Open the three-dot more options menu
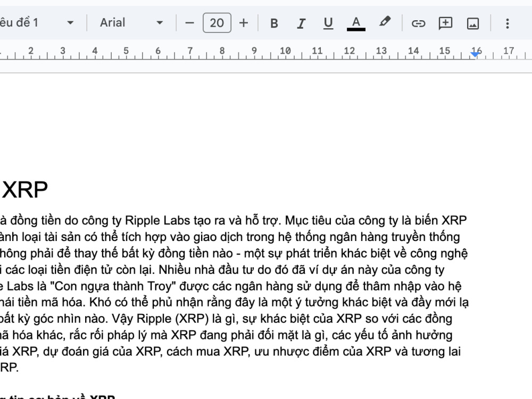The height and width of the screenshot is (399, 532). coord(507,23)
